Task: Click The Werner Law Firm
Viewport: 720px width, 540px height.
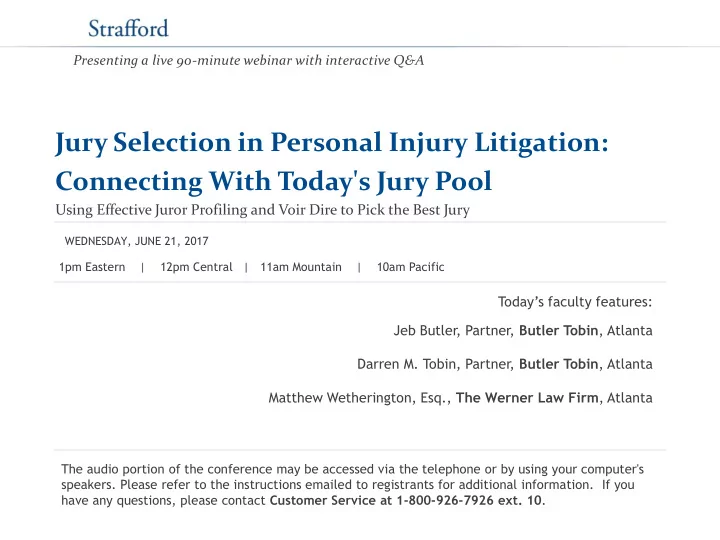Action: point(527,398)
